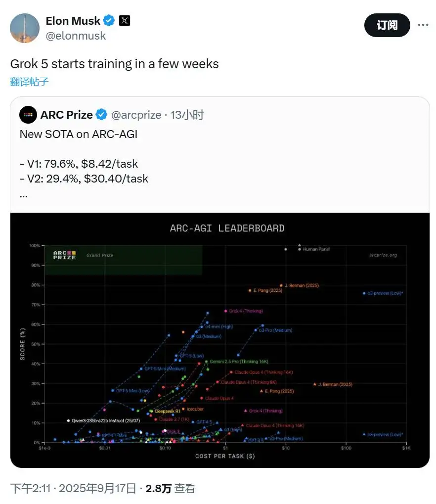The width and height of the screenshot is (436, 504).
Task: Click Elon Musk's blue verified badge
Action: click(108, 20)
